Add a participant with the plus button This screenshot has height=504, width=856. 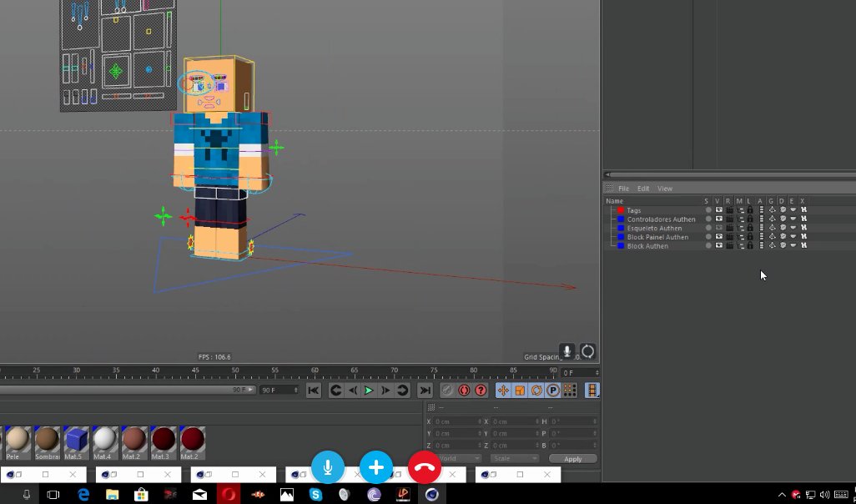click(376, 467)
